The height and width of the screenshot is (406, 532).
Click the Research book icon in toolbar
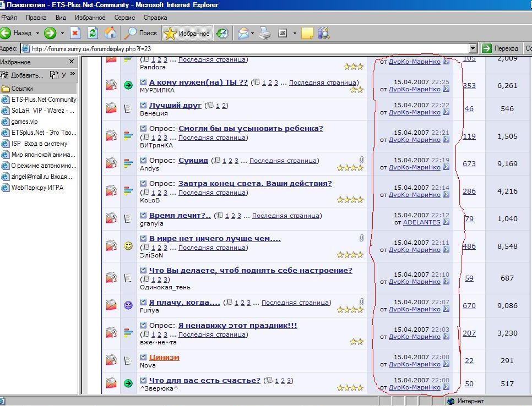pos(324,33)
